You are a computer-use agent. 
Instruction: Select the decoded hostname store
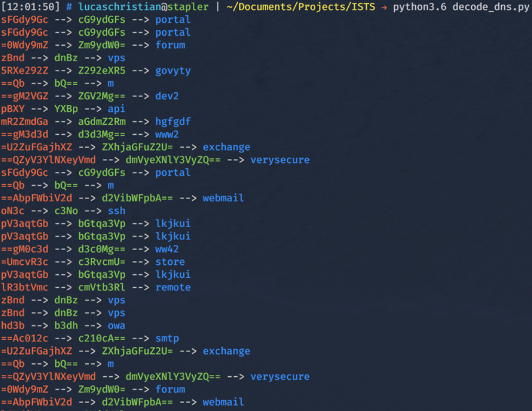170,262
